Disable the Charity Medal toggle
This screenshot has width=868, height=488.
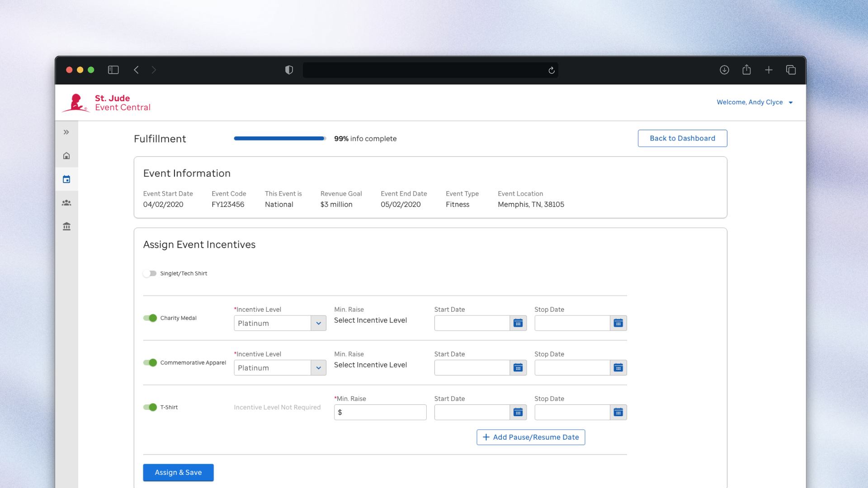150,318
